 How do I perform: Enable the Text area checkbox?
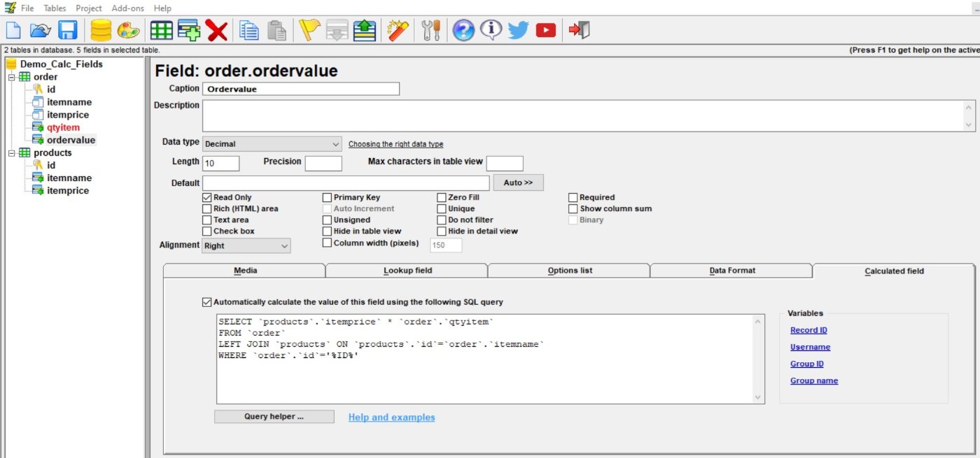click(x=207, y=220)
